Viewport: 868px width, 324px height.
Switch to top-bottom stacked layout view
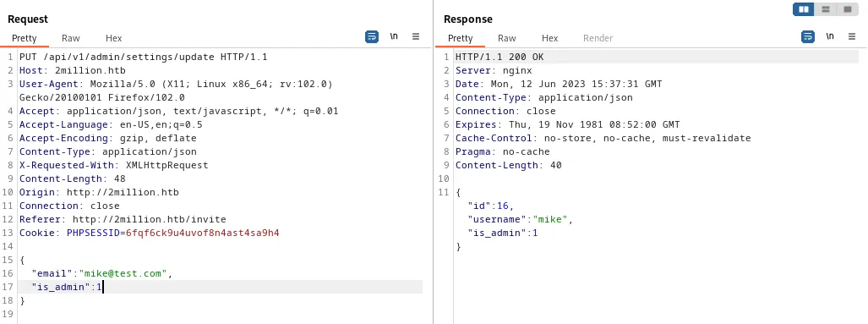coord(826,9)
